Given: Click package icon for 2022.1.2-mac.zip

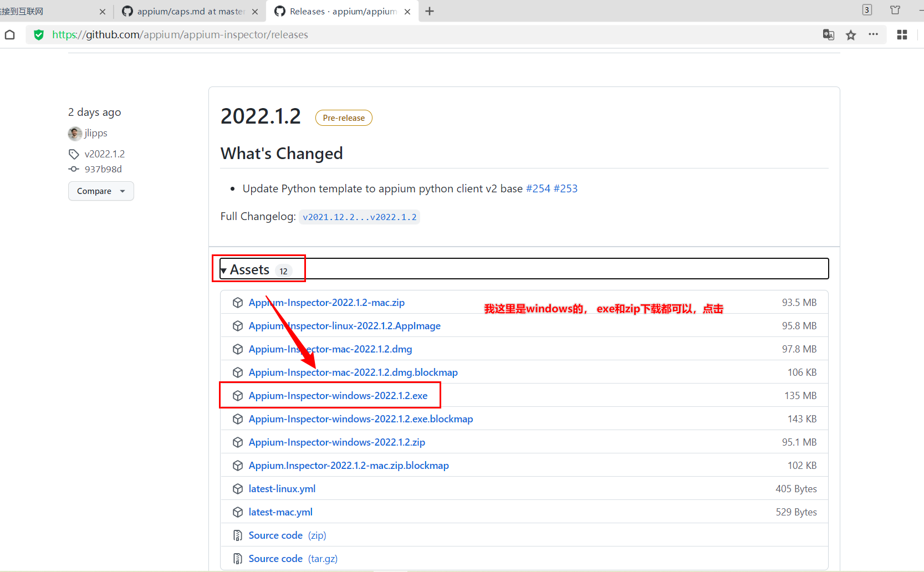Looking at the screenshot, I should point(238,303).
